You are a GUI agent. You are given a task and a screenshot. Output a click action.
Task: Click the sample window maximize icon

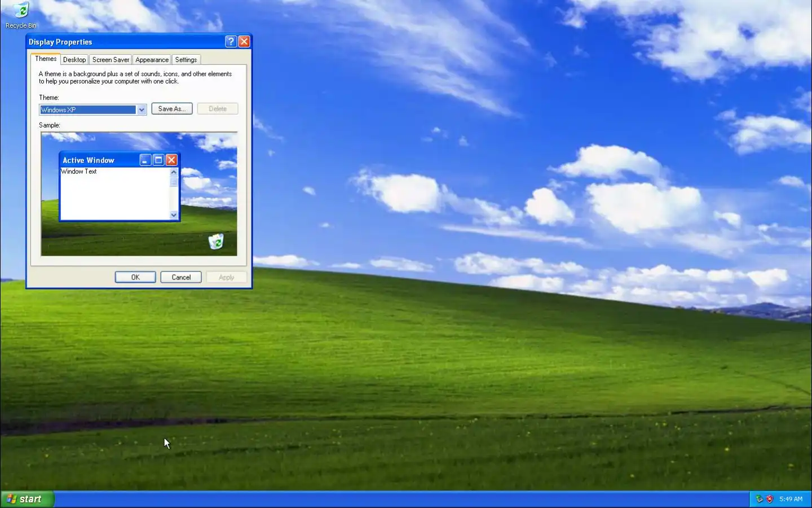(158, 160)
